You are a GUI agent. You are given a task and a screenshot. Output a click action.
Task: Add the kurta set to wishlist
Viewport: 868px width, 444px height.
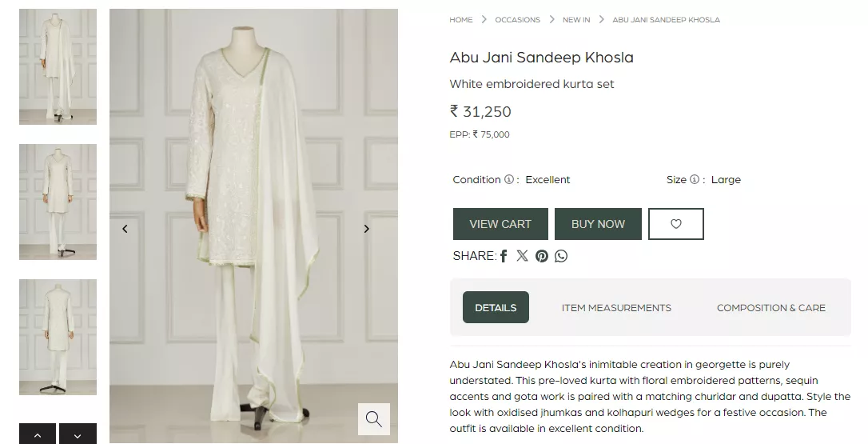point(675,224)
